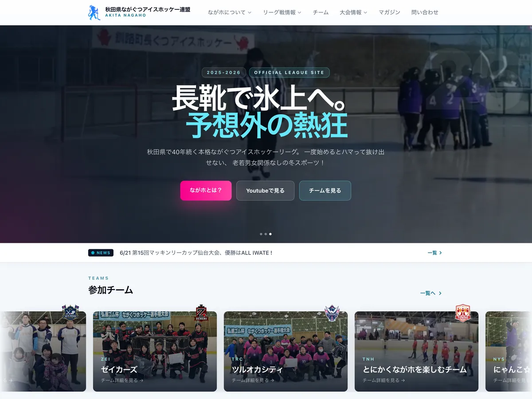The width and height of the screenshot is (532, 399).
Task: Click the Akita Nagaho lion logo icon
Action: tap(94, 12)
